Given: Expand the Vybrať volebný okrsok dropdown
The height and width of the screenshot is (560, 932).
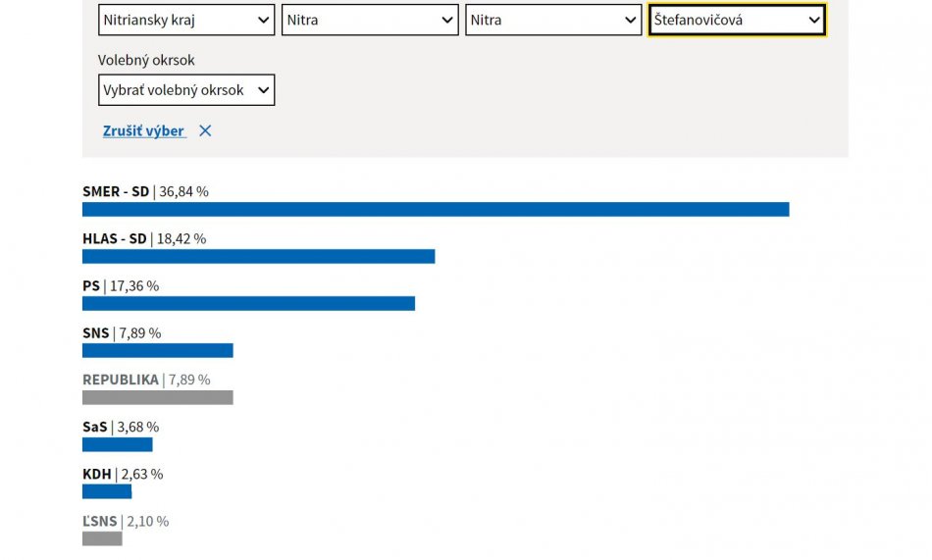Looking at the screenshot, I should coord(186,90).
